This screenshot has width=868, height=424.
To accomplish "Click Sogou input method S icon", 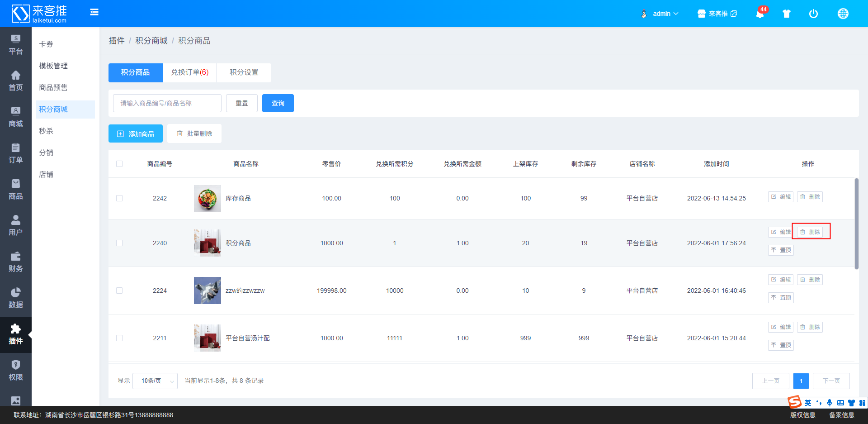I will pyautogui.click(x=794, y=402).
